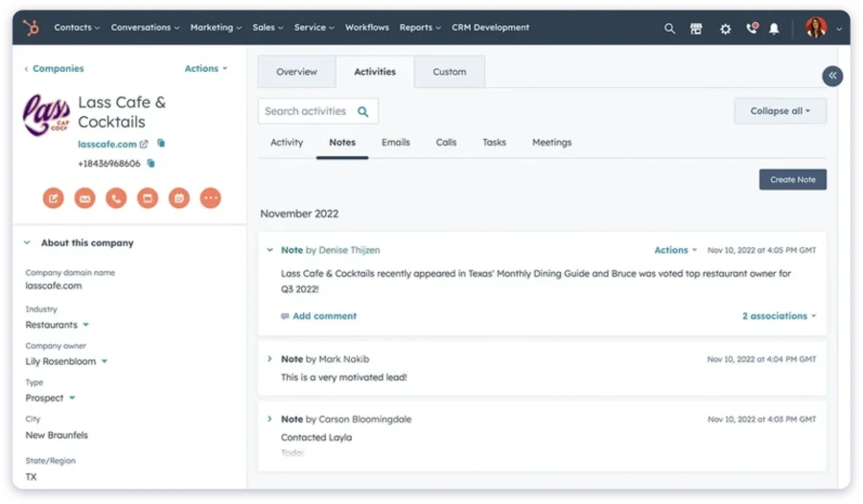Open the lasscafe.com website link
The image size is (863, 504).
pos(107,144)
